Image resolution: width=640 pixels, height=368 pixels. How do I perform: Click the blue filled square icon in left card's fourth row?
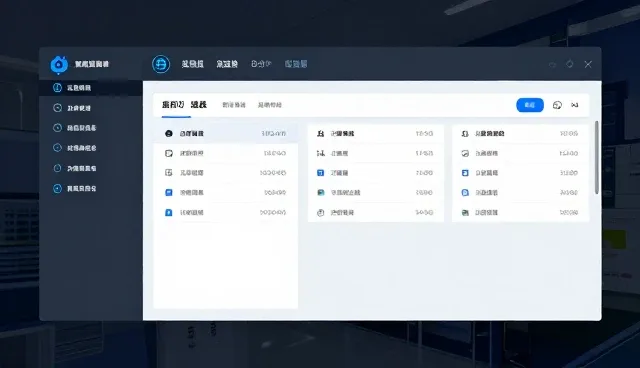click(169, 192)
